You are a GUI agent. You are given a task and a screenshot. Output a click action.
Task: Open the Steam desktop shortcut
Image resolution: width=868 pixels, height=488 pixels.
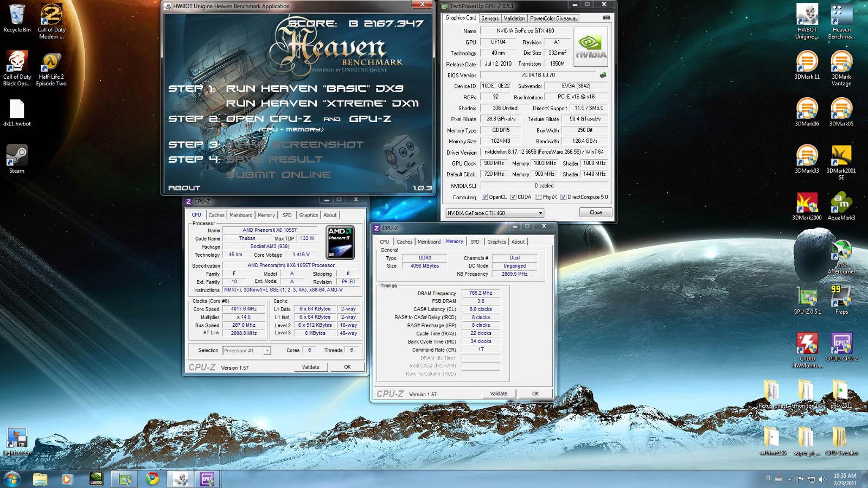click(17, 159)
